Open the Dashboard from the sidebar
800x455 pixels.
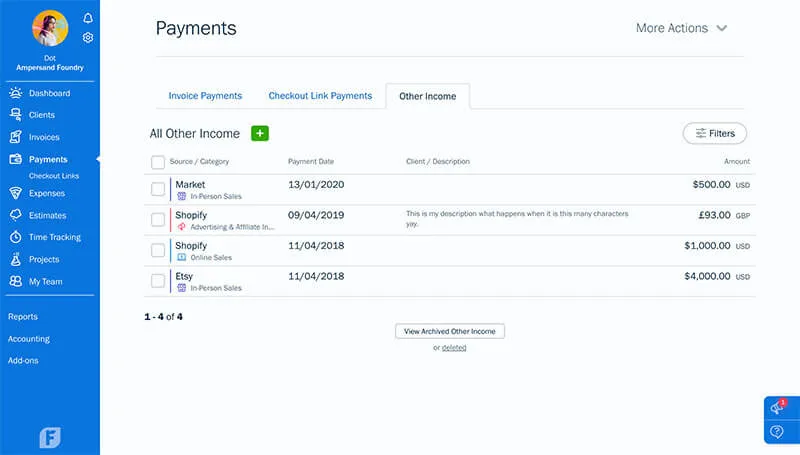click(x=49, y=93)
